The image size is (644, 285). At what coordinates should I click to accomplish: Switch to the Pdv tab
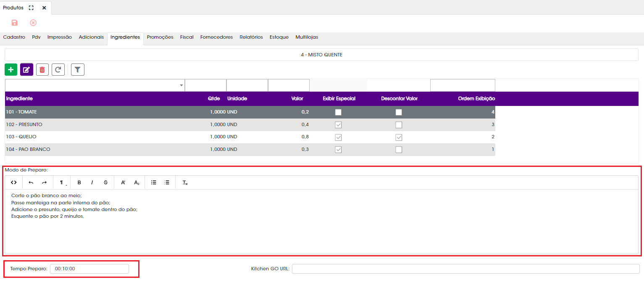tap(37, 37)
